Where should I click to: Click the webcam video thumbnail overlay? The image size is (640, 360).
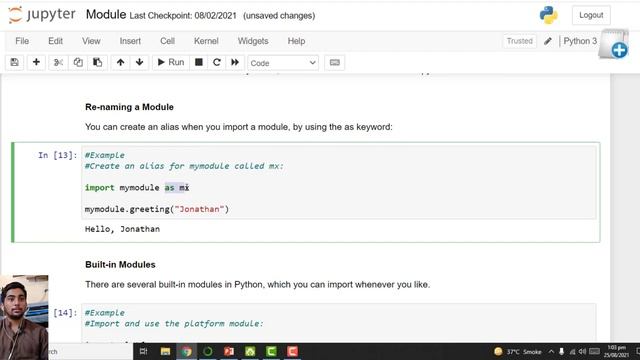[x=24, y=317]
